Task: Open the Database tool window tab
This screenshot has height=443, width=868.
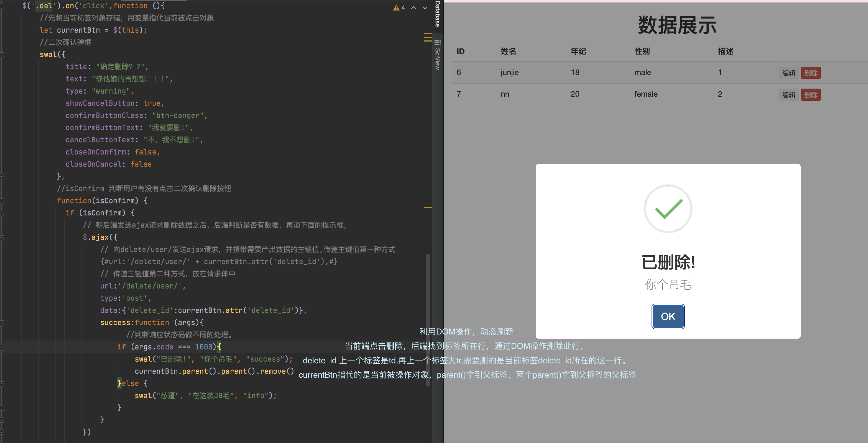Action: pos(437,14)
